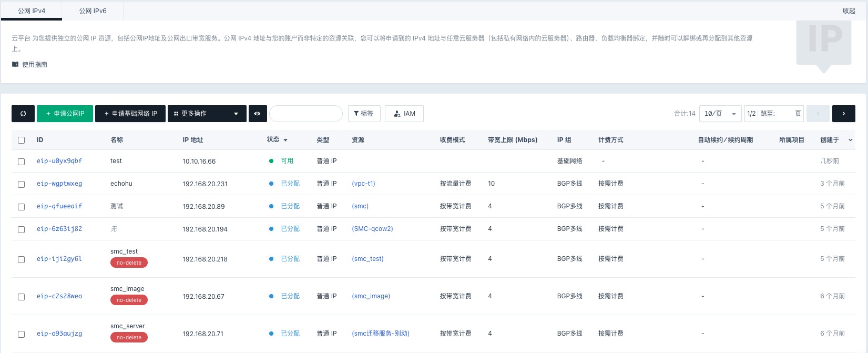868x353 pixels.
Task: Click the previous page arrow
Action: point(818,114)
